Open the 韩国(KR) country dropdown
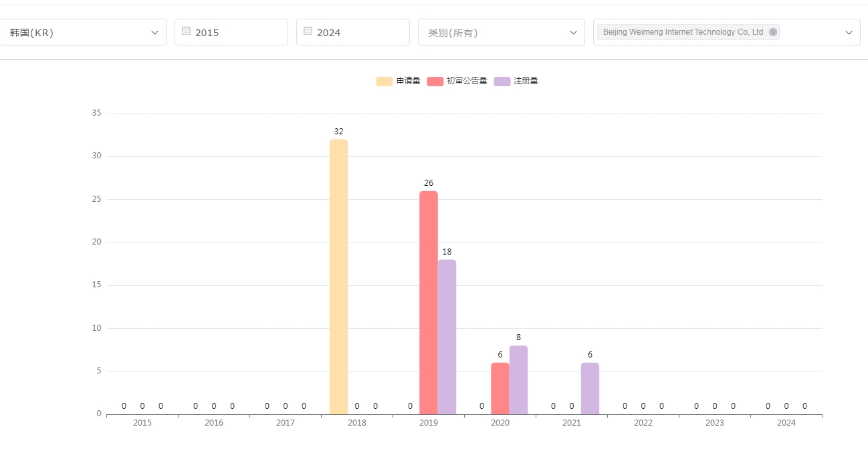Screen dimensions: 868x453 point(83,32)
